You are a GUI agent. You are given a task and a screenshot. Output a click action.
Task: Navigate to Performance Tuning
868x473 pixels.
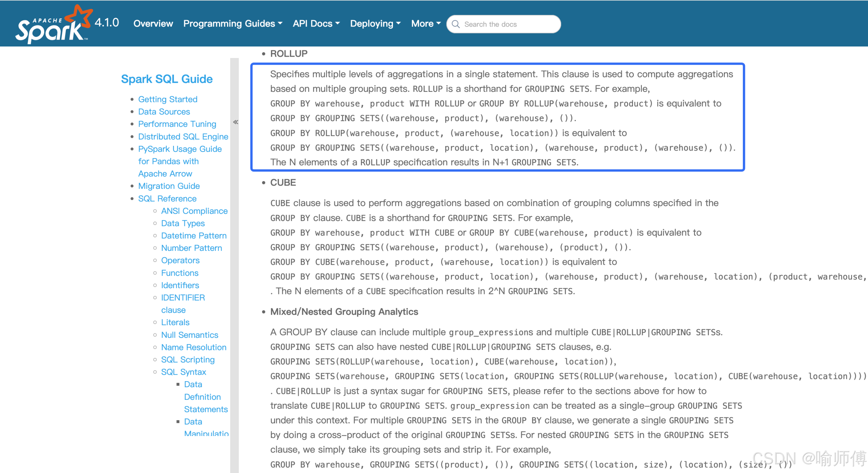pyautogui.click(x=177, y=124)
